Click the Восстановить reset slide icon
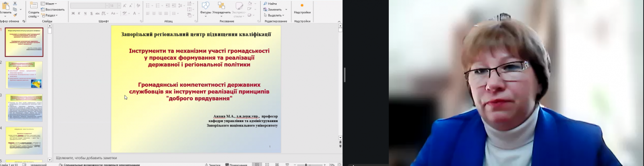 [x=53, y=9]
